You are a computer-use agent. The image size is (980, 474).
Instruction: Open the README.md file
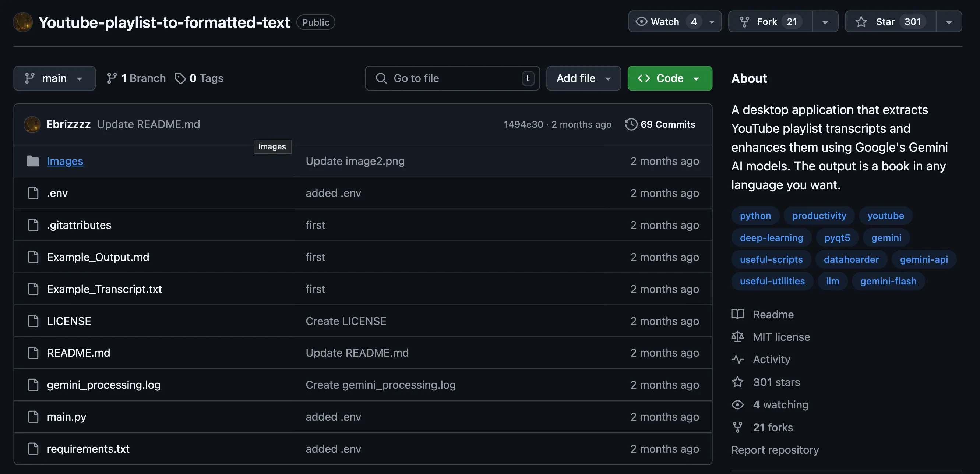[79, 353]
